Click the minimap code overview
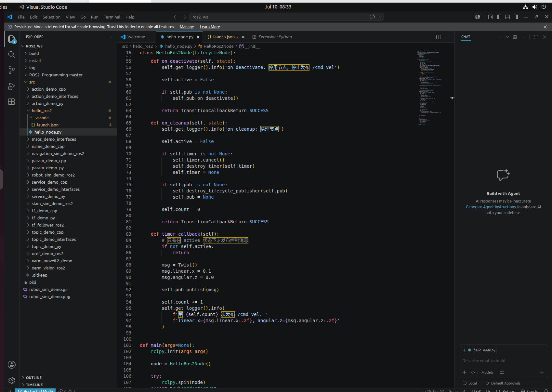 point(430,87)
